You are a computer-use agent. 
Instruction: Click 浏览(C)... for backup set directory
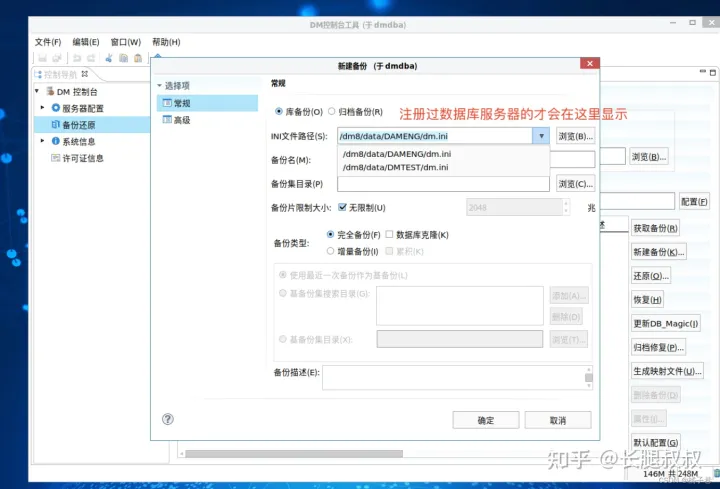click(576, 184)
